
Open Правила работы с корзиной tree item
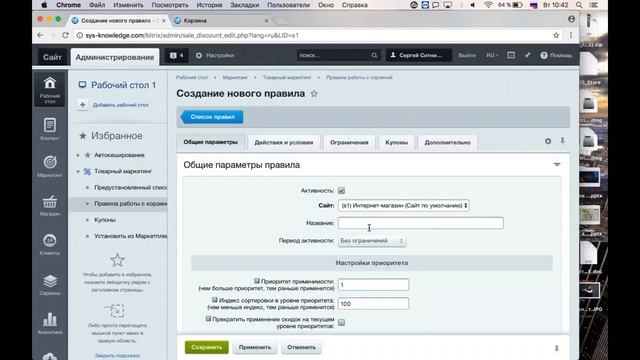[x=131, y=204]
